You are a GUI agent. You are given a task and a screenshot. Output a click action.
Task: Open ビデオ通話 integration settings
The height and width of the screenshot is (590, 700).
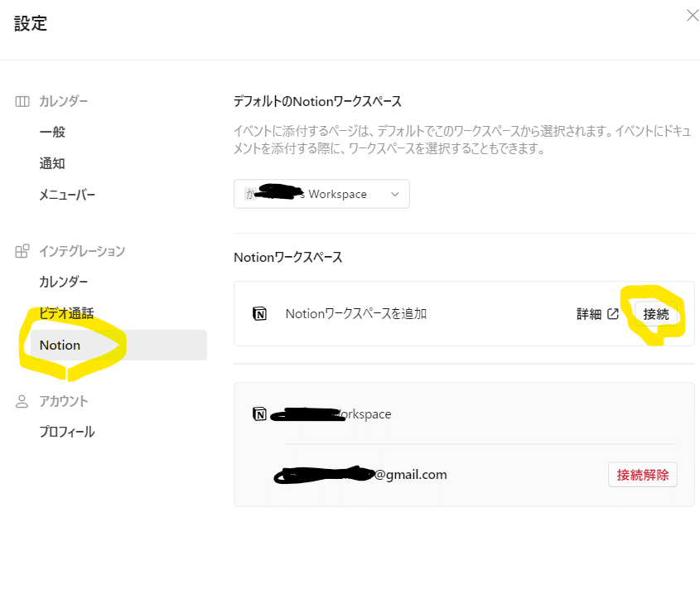click(66, 313)
